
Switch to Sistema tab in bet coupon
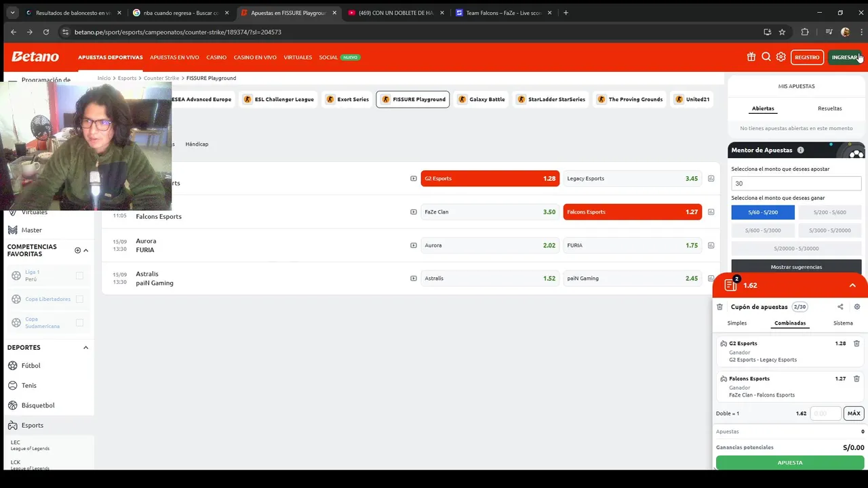pyautogui.click(x=843, y=323)
